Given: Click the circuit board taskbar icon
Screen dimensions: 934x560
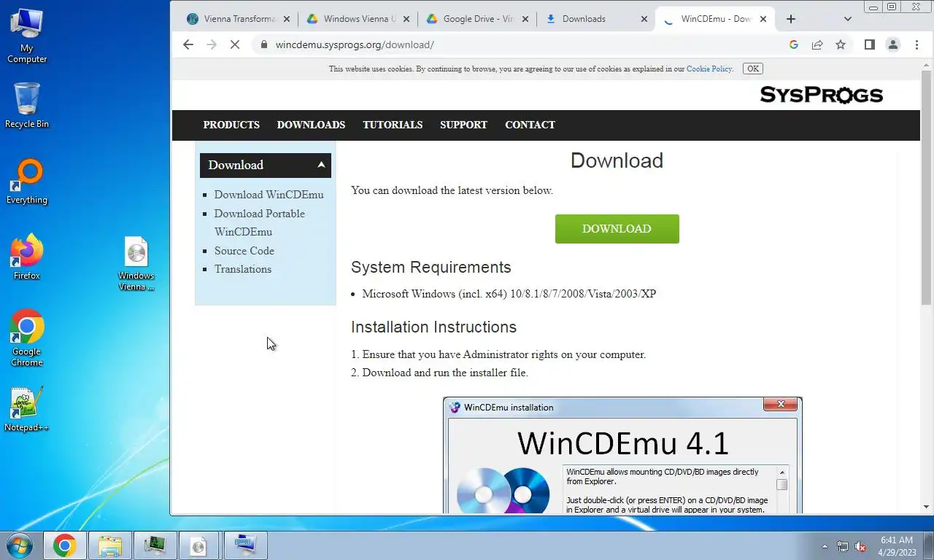Looking at the screenshot, I should pyautogui.click(x=155, y=545).
